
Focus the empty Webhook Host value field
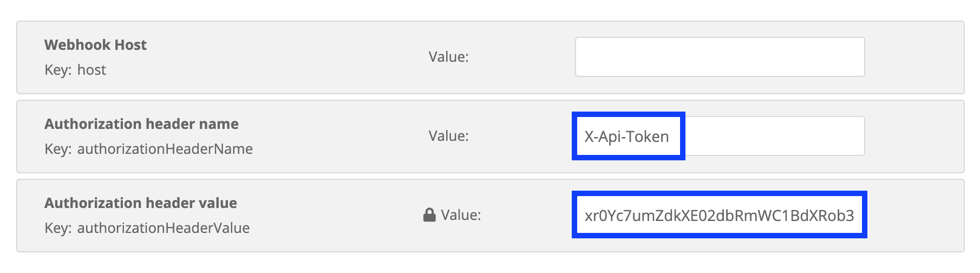tap(720, 57)
